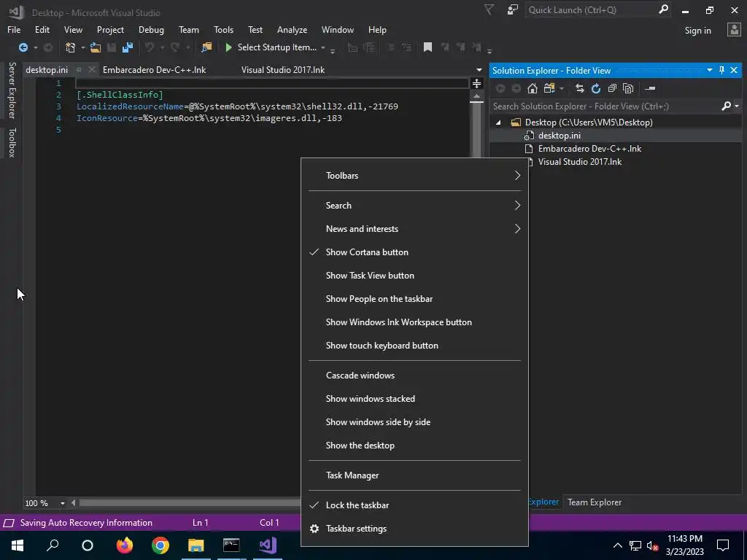
Task: Click the Save All toolbar icon
Action: point(127,47)
